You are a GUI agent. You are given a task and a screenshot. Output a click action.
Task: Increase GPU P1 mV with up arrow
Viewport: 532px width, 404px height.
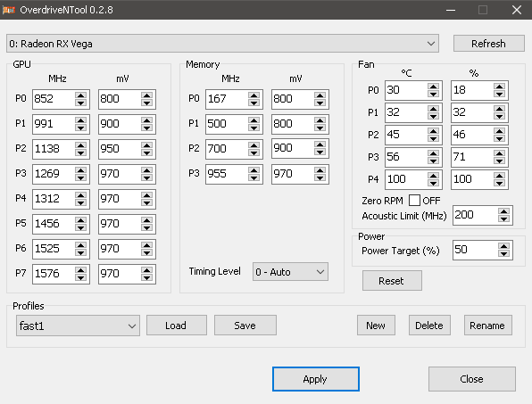pos(147,120)
